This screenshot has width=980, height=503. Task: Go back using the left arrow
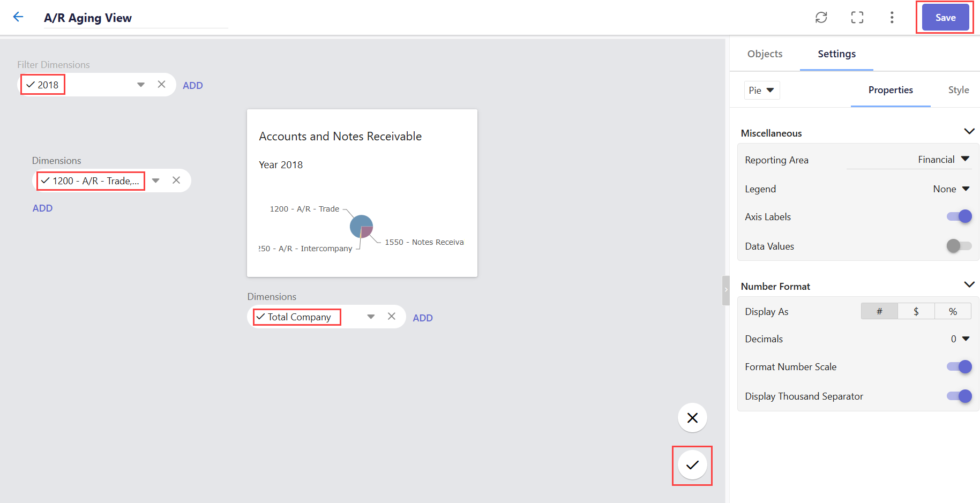coord(18,17)
